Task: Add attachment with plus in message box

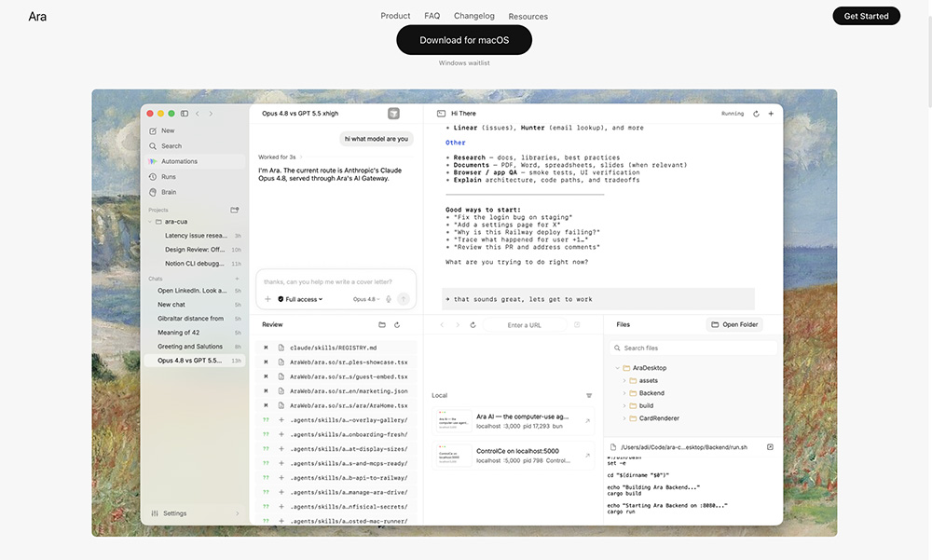Action: click(x=267, y=299)
